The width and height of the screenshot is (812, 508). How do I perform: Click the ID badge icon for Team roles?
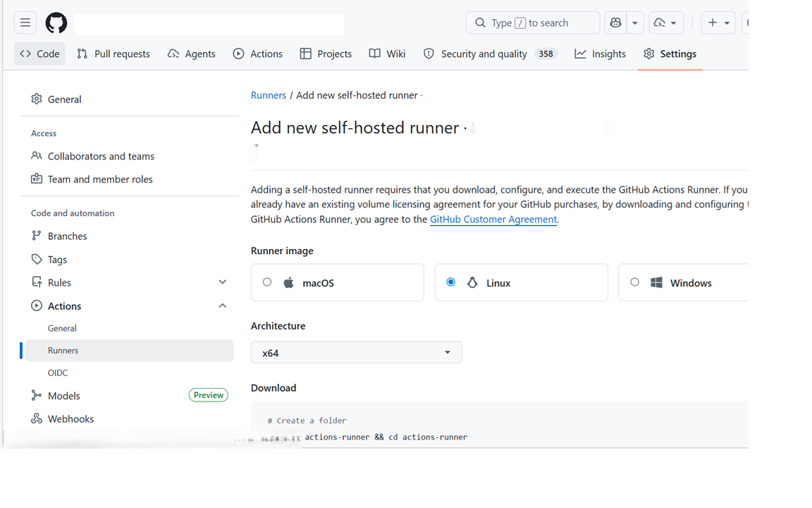(x=36, y=179)
